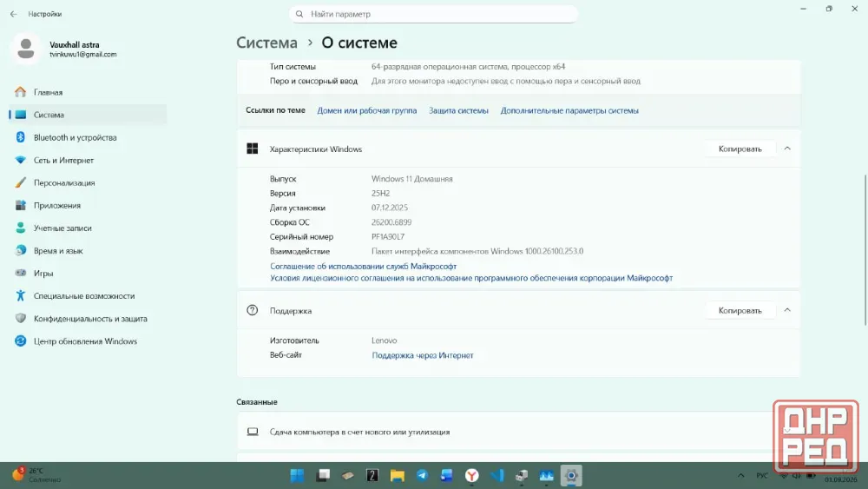
Task: Click the email tvinkuwu1@gmail.com
Action: pyautogui.click(x=83, y=54)
